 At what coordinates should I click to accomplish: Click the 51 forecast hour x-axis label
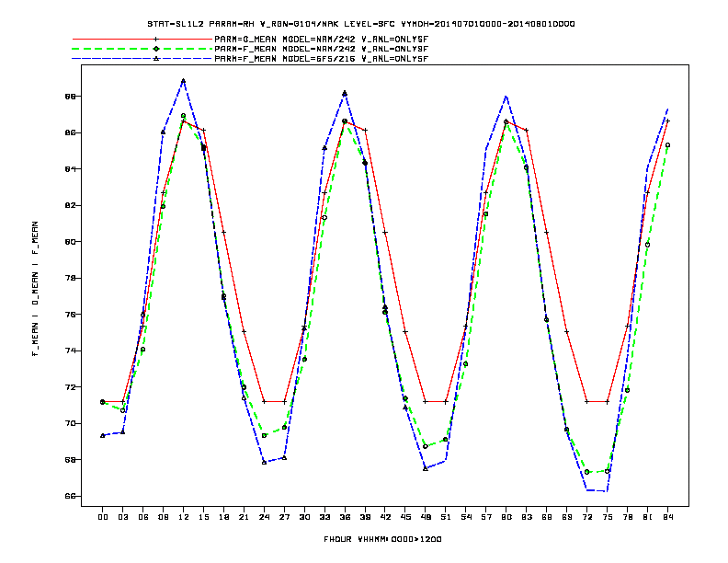coord(446,517)
